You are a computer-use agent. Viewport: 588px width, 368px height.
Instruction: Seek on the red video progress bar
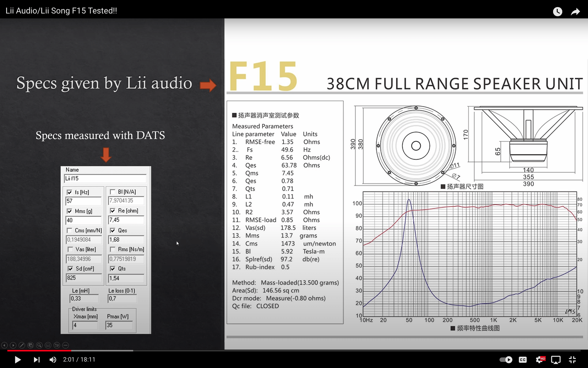pyautogui.click(x=39, y=351)
